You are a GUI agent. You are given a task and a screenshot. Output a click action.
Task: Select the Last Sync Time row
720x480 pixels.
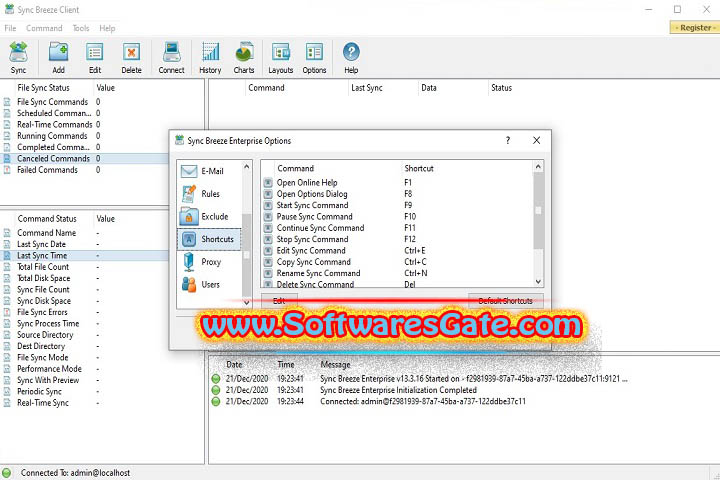[85, 255]
